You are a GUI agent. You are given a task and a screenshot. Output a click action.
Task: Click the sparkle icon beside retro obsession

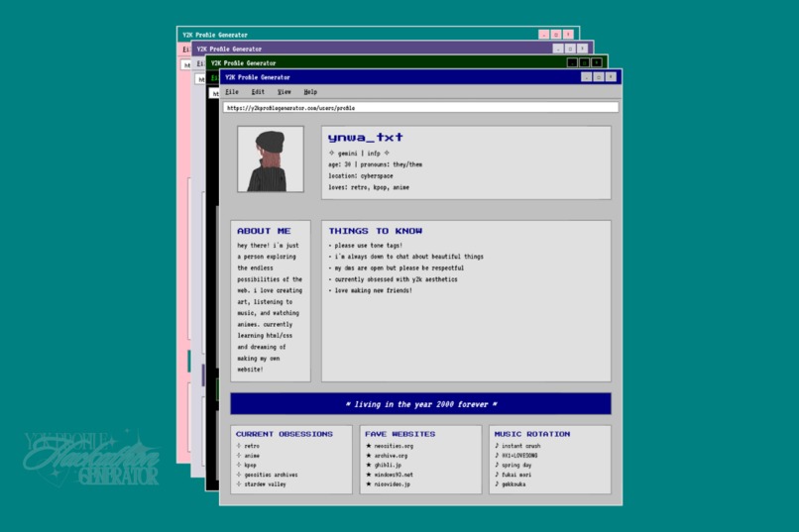click(239, 446)
